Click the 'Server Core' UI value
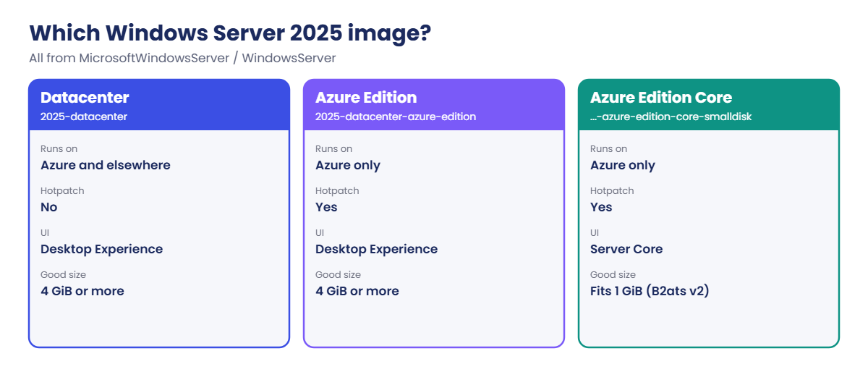This screenshot has height=372, width=868. (x=626, y=249)
